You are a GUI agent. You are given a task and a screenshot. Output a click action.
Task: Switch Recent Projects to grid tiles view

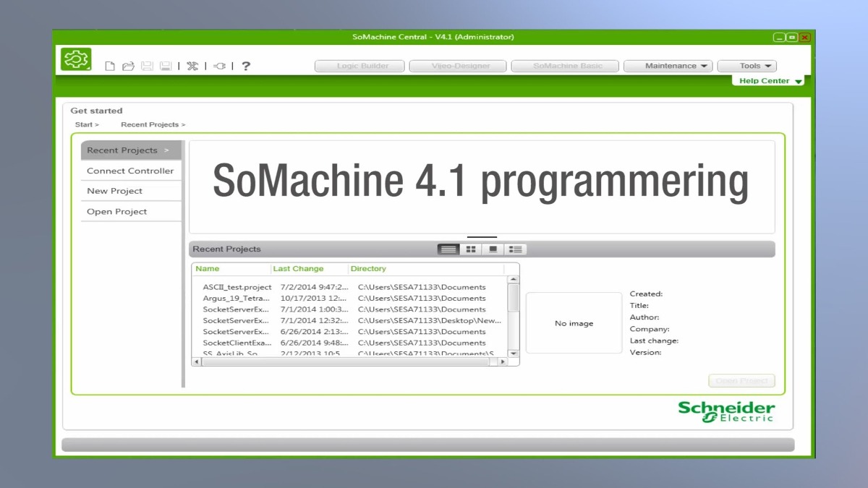tap(471, 249)
